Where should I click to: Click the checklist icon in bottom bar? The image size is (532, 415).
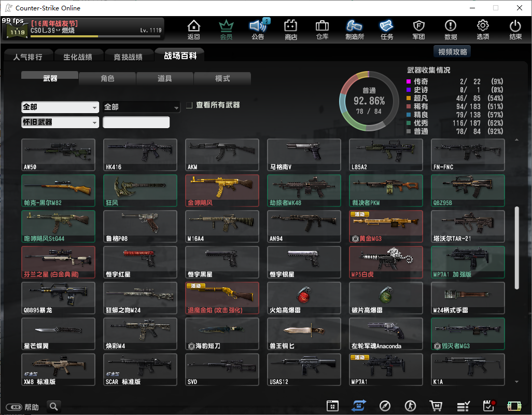point(463,406)
